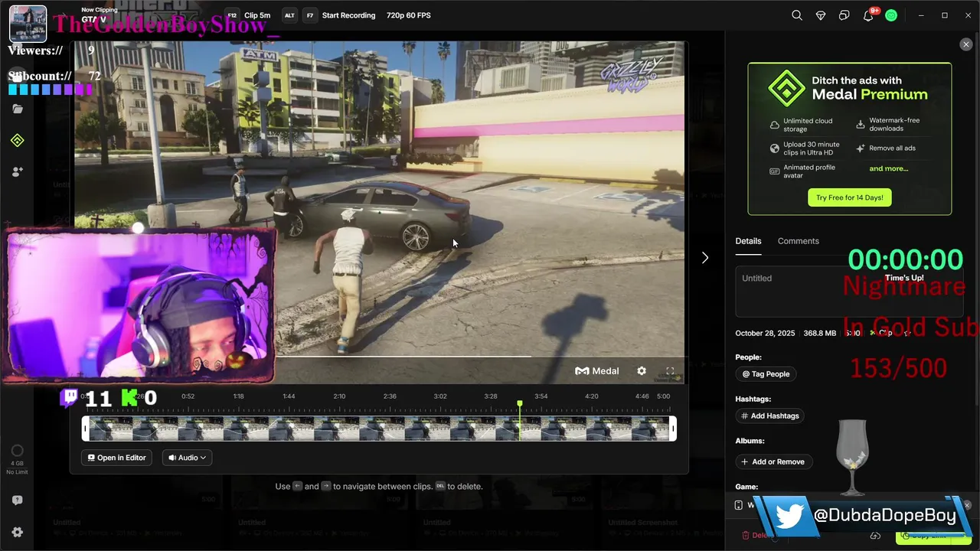The height and width of the screenshot is (551, 980).
Task: Click the 4:20 mark on timeline ruler
Action: pos(592,396)
